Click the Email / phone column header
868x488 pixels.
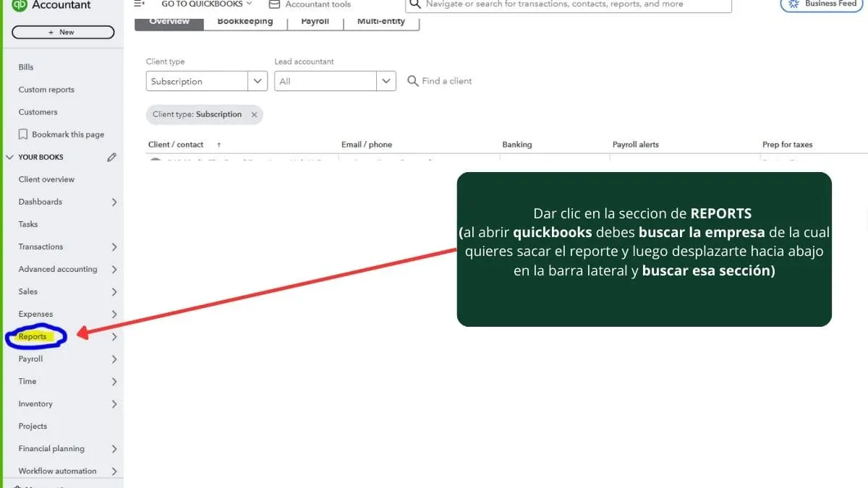367,145
